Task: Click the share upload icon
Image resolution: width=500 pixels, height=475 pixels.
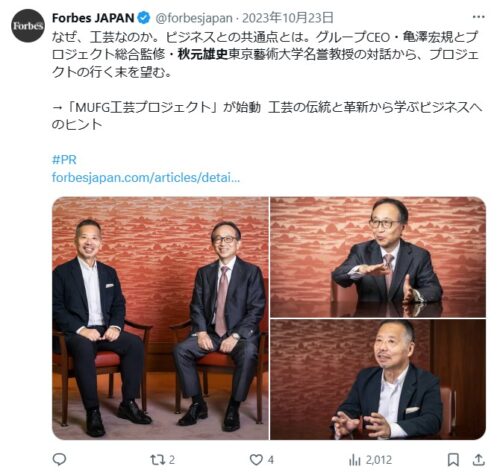Action: pos(479,460)
